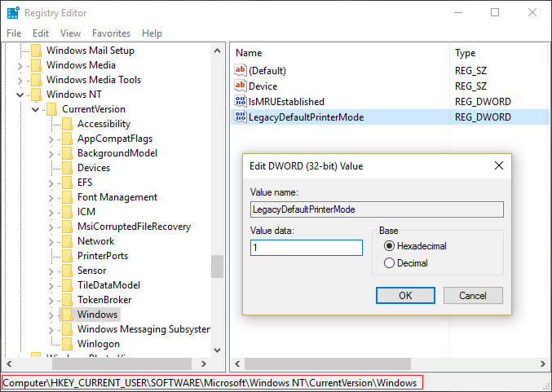552x392 pixels.
Task: Click the Registry Editor app icon in title bar
Action: (12, 13)
